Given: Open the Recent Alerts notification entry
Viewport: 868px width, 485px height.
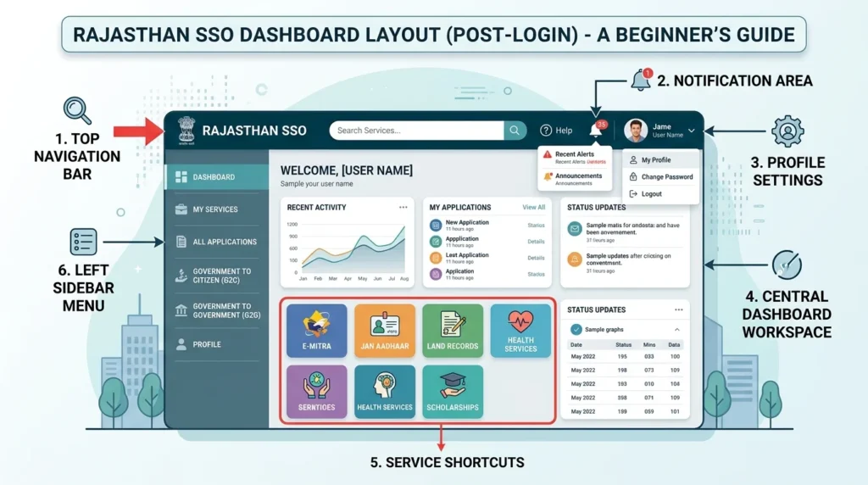Looking at the screenshot, I should 575,158.
